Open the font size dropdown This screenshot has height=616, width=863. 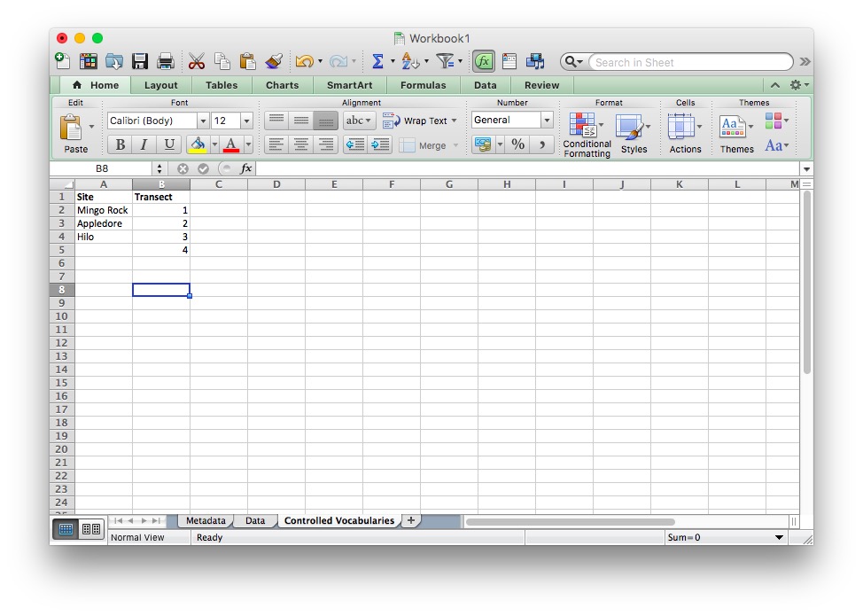(x=246, y=121)
